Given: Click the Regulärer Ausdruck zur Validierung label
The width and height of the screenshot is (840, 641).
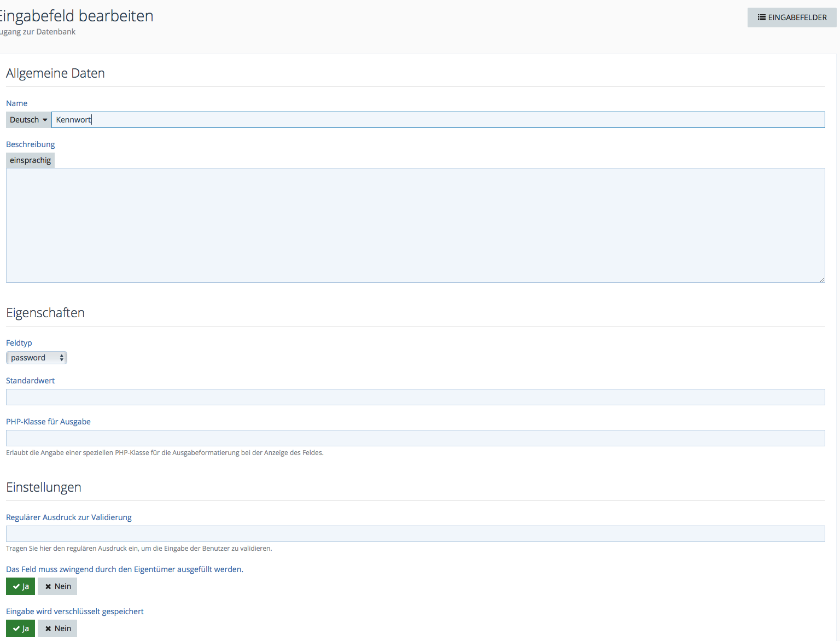Looking at the screenshot, I should [x=69, y=517].
